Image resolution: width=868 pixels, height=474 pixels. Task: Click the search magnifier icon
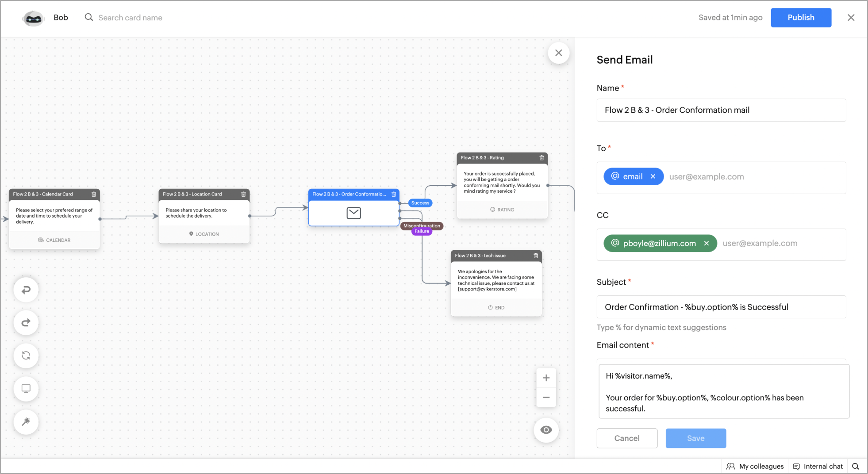89,17
